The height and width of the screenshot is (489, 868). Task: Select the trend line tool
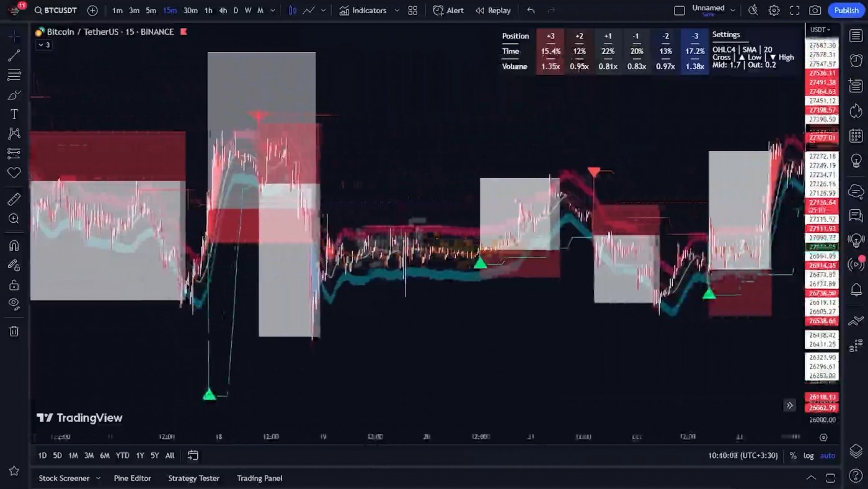pyautogui.click(x=14, y=56)
